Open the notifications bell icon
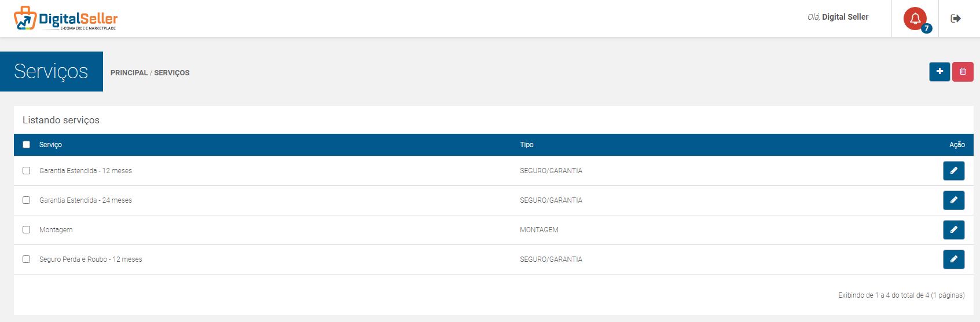This screenshot has width=980, height=322. (x=915, y=19)
